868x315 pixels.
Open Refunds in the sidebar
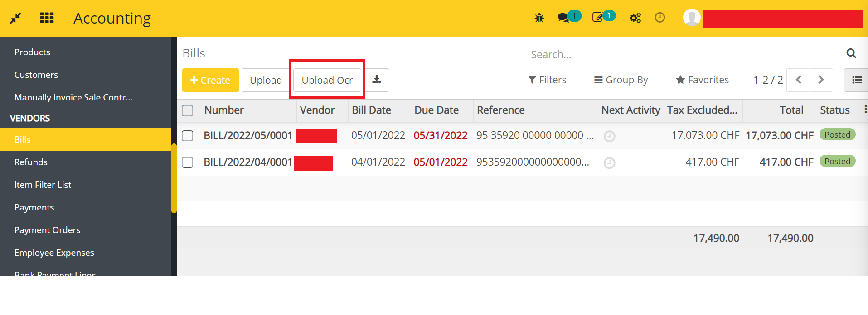pyautogui.click(x=31, y=162)
